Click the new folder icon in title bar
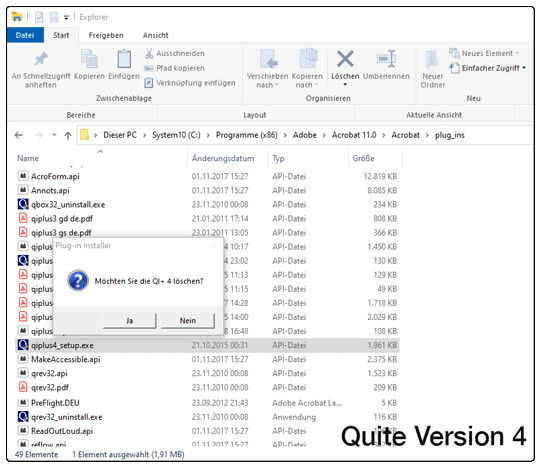Screen dimensions: 540x467 [54, 17]
